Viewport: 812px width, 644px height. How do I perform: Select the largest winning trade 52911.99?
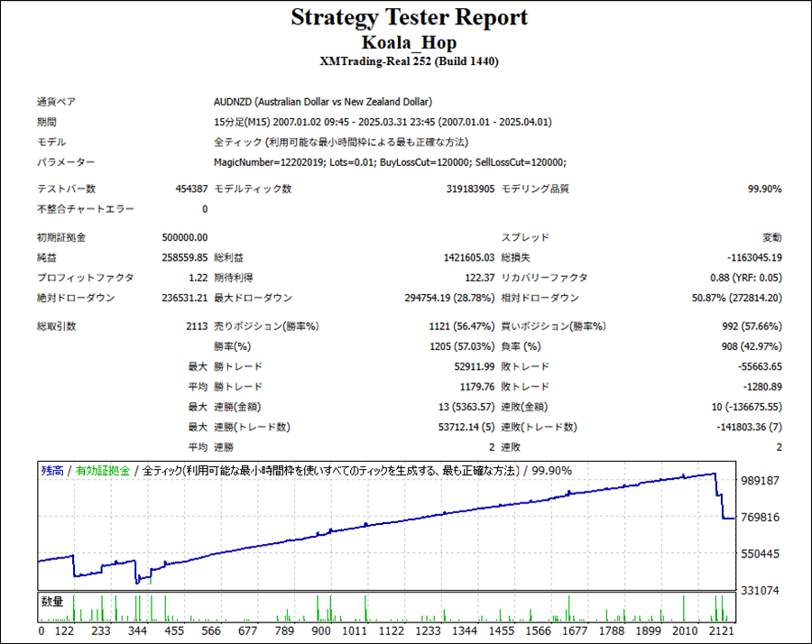click(x=475, y=367)
